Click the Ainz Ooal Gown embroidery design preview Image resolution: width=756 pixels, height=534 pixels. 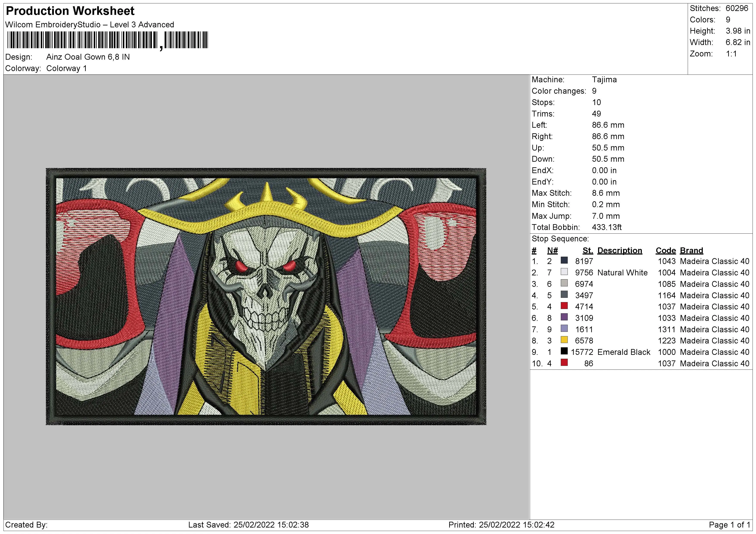(x=266, y=296)
